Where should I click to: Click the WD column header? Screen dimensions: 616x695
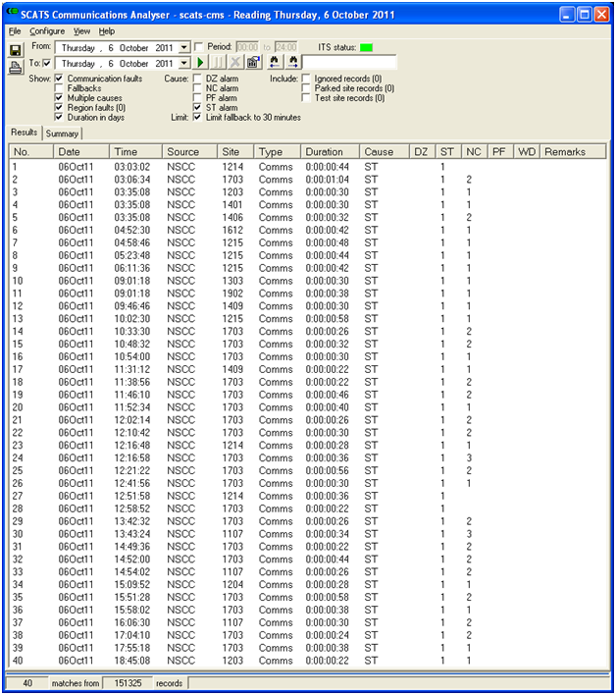(x=527, y=152)
